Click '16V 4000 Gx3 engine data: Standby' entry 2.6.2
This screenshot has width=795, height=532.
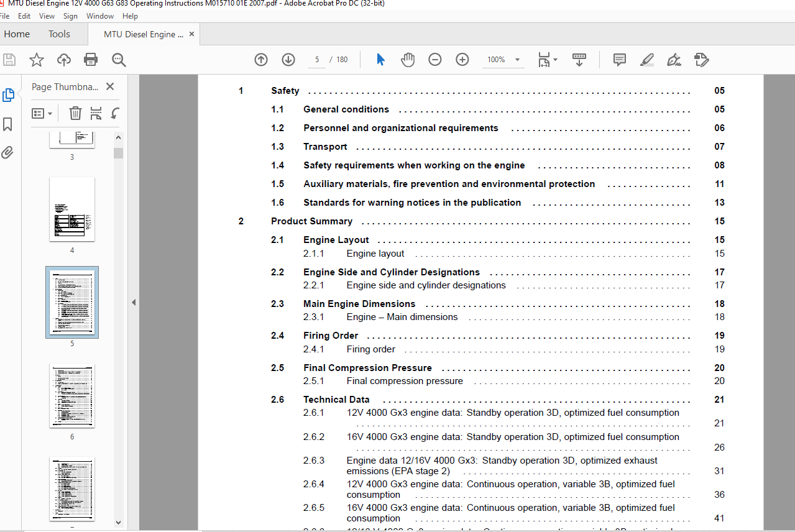click(513, 437)
